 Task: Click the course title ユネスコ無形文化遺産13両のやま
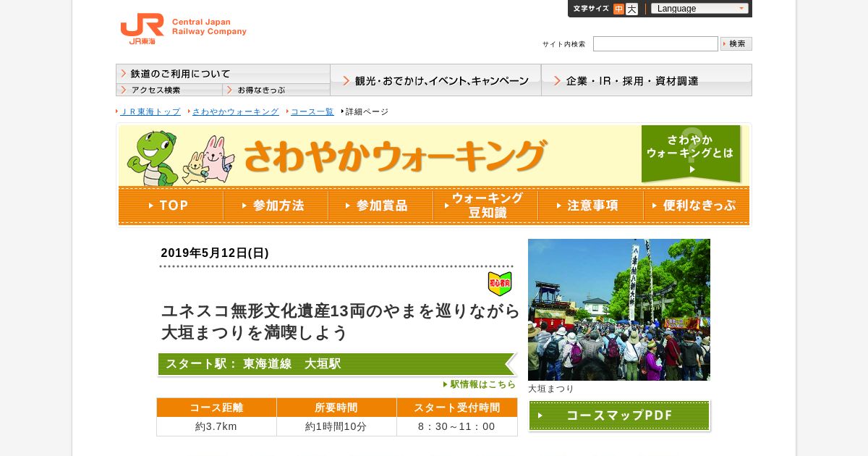coord(340,321)
